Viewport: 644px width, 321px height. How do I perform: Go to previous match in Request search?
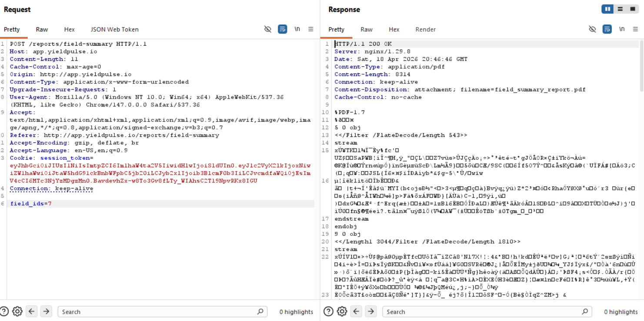click(x=32, y=311)
